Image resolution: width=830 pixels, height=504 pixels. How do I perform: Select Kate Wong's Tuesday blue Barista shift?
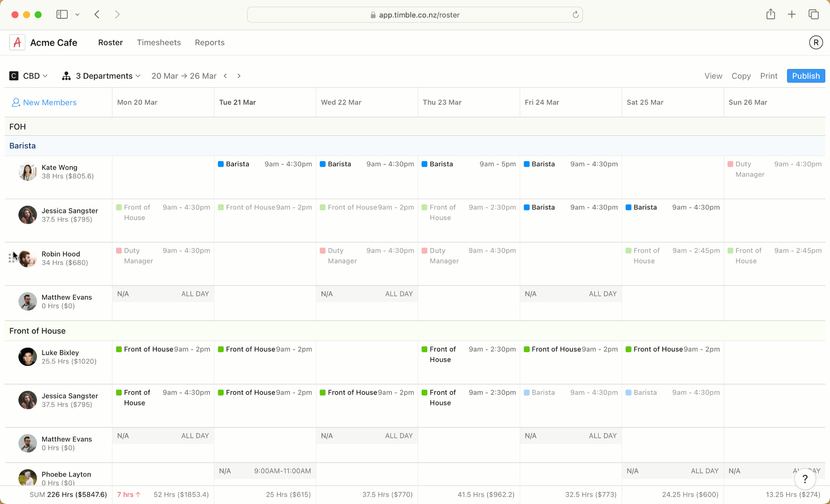point(265,164)
